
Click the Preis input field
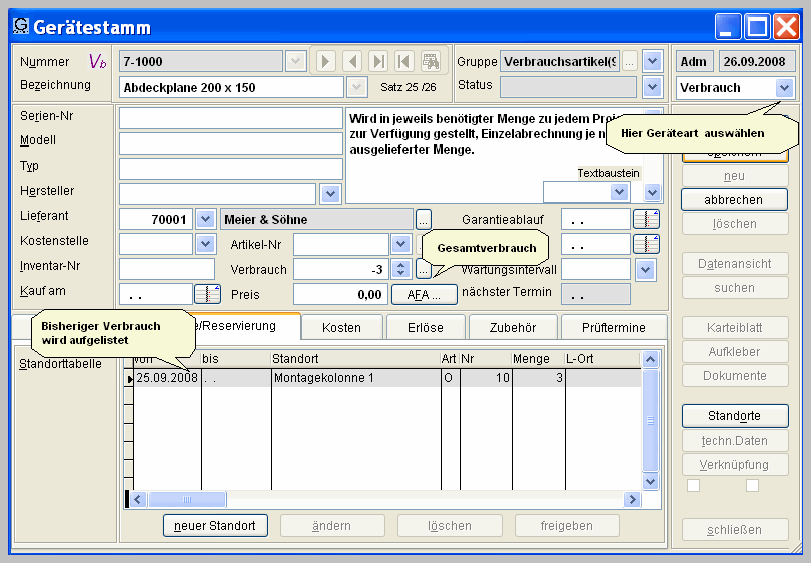tap(339, 294)
